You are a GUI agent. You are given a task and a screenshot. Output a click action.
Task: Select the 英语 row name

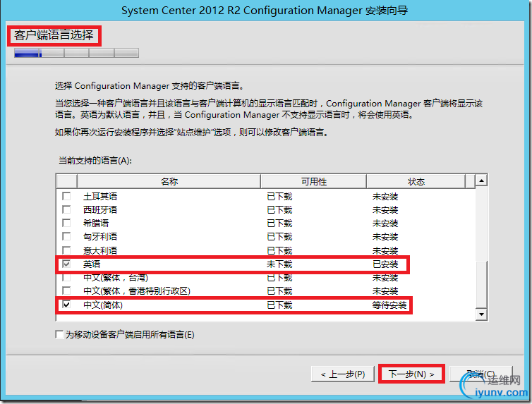(92, 264)
